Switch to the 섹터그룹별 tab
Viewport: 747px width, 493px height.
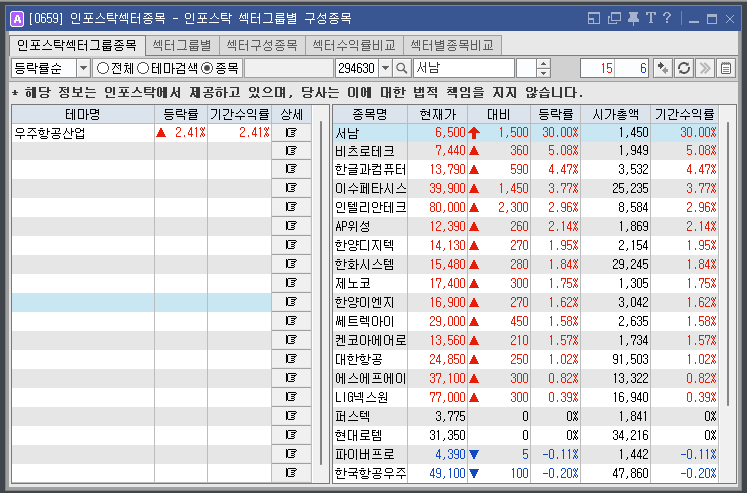pyautogui.click(x=182, y=45)
